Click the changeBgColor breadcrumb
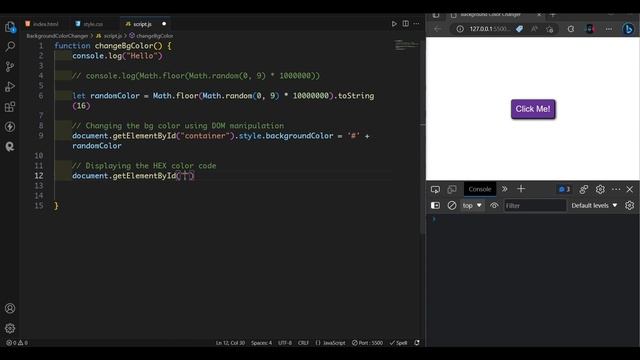Viewport: 640px width, 360px height. (x=151, y=36)
